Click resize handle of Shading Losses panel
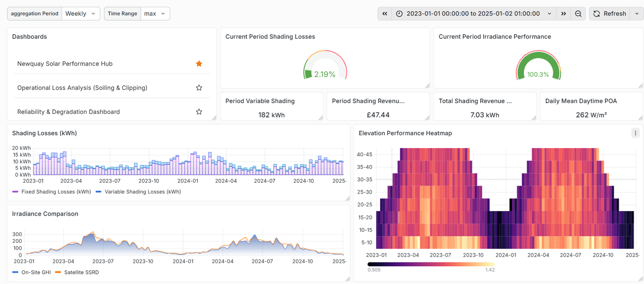Image resolution: width=644 pixels, height=284 pixels. [x=348, y=199]
